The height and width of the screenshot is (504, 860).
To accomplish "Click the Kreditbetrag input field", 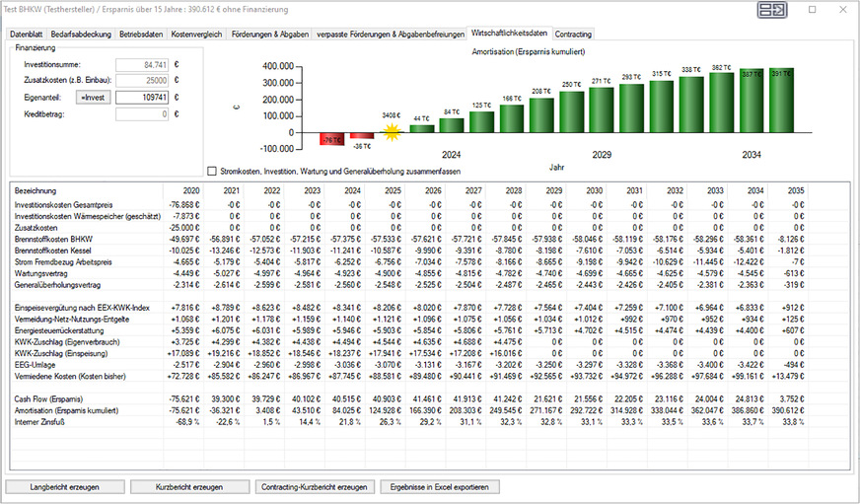I will pyautogui.click(x=142, y=114).
